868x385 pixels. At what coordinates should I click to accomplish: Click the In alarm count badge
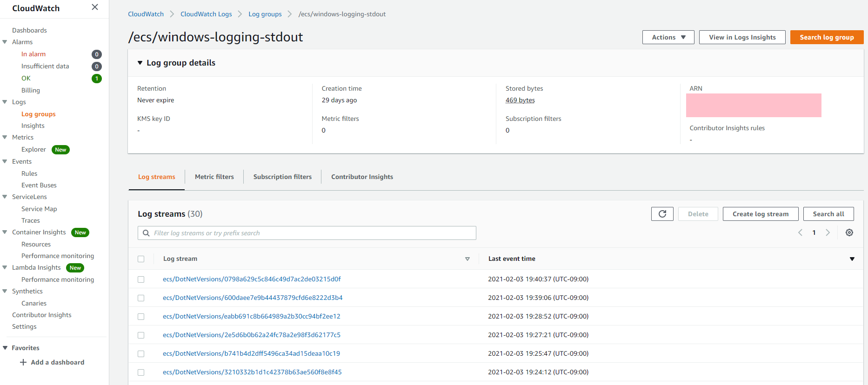tap(97, 54)
